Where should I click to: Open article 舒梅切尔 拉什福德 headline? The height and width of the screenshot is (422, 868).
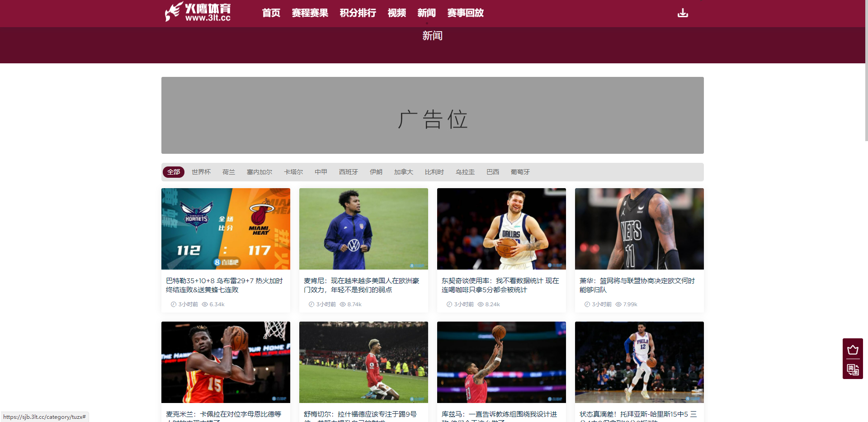coord(360,416)
